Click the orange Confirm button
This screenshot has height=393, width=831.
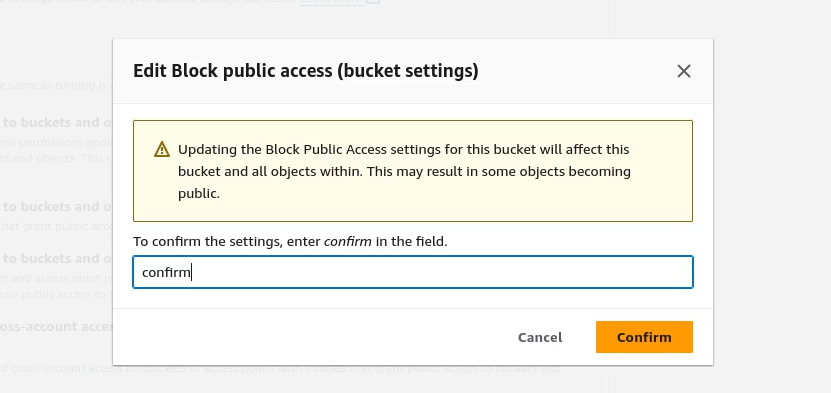pyautogui.click(x=644, y=337)
